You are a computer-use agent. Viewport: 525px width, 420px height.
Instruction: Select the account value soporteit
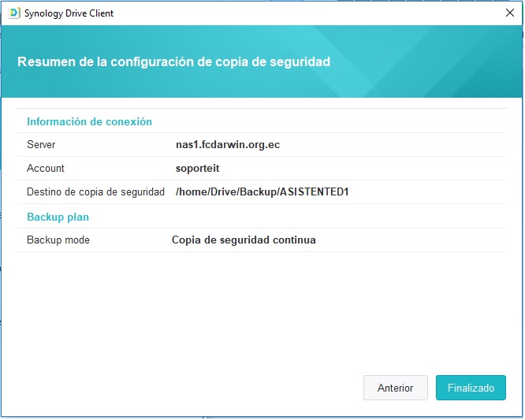click(198, 169)
